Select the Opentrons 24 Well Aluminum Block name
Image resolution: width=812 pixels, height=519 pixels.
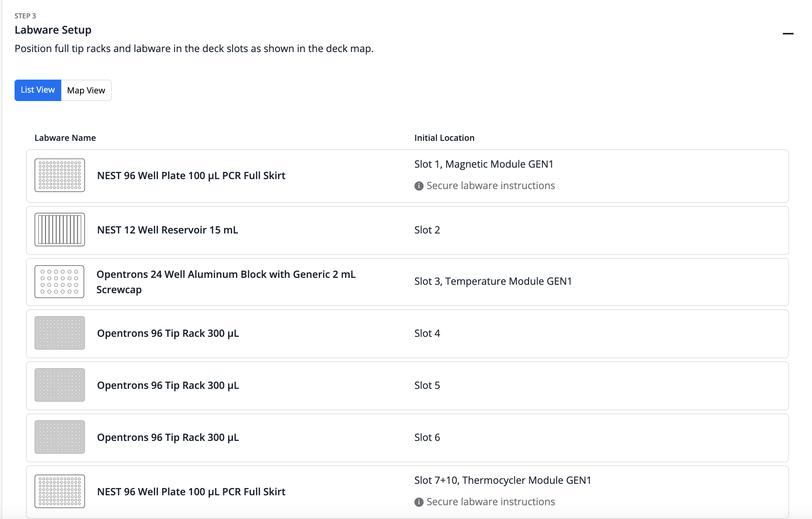(x=226, y=282)
